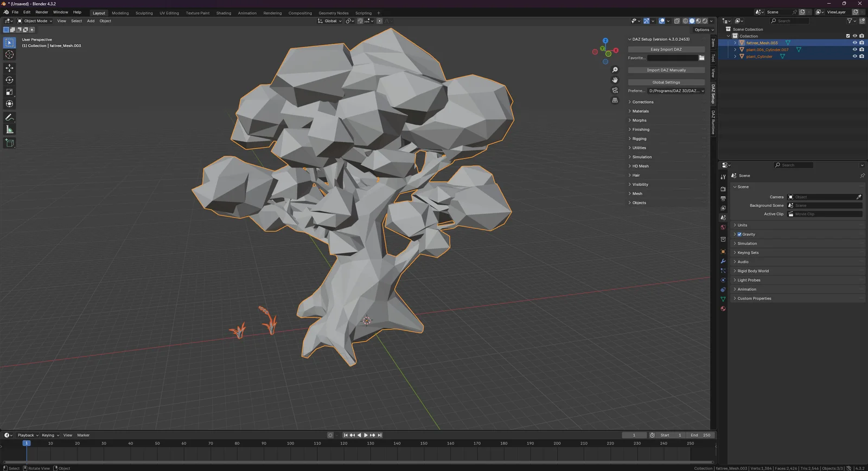Screen dimensions: 868x471
Task: Expand the Materials section
Action: tap(640, 111)
